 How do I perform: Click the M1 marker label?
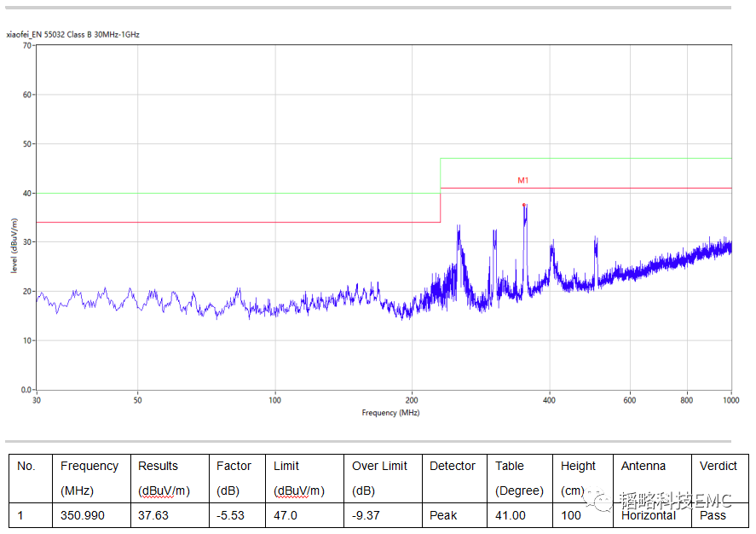click(x=523, y=180)
